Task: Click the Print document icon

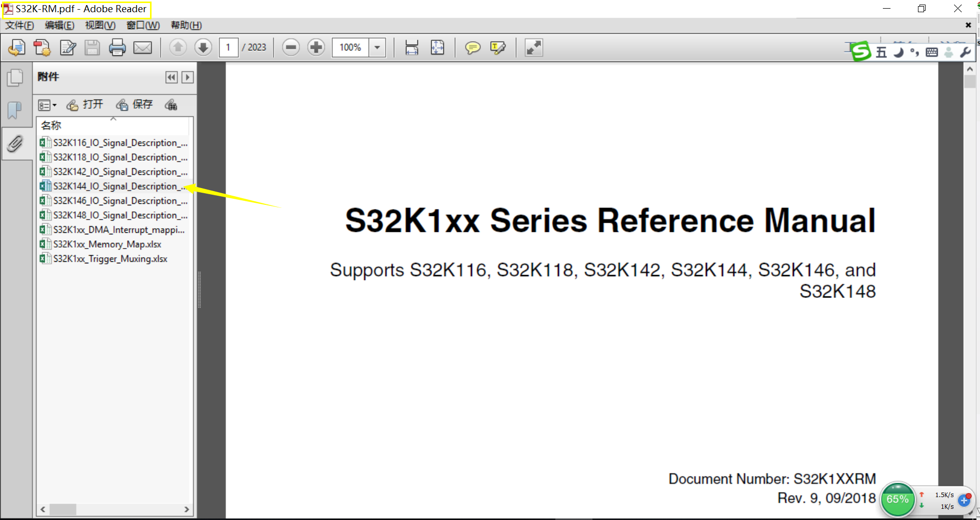Action: pos(117,47)
